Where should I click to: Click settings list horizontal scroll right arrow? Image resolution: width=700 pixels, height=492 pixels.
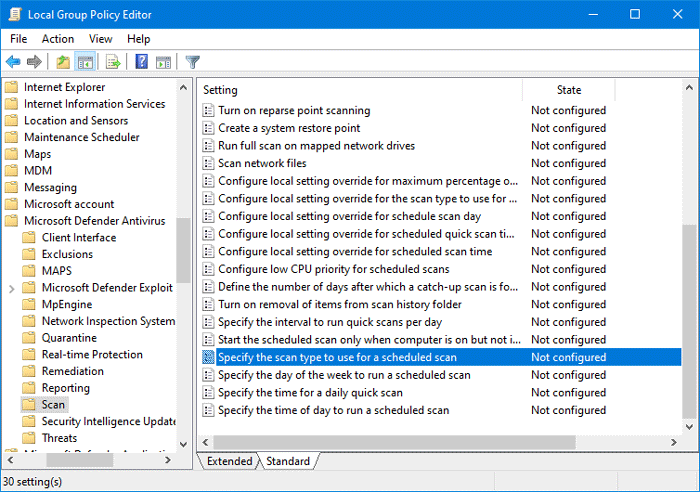tap(674, 442)
